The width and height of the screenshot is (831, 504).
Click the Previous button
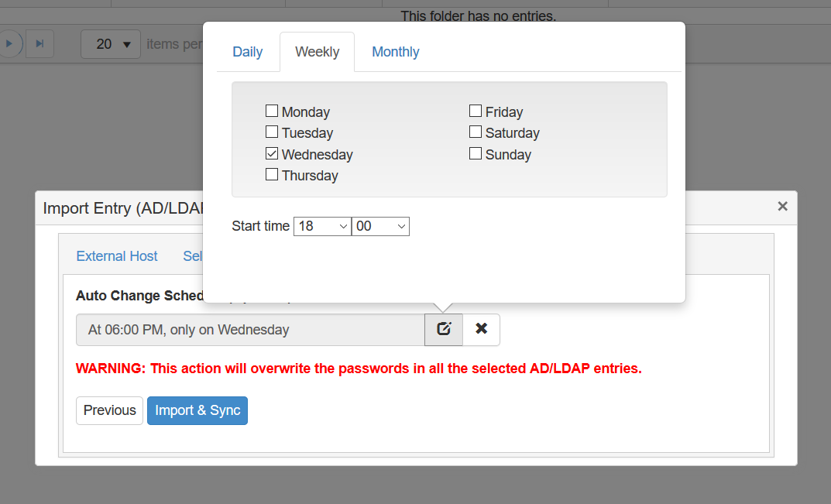110,410
